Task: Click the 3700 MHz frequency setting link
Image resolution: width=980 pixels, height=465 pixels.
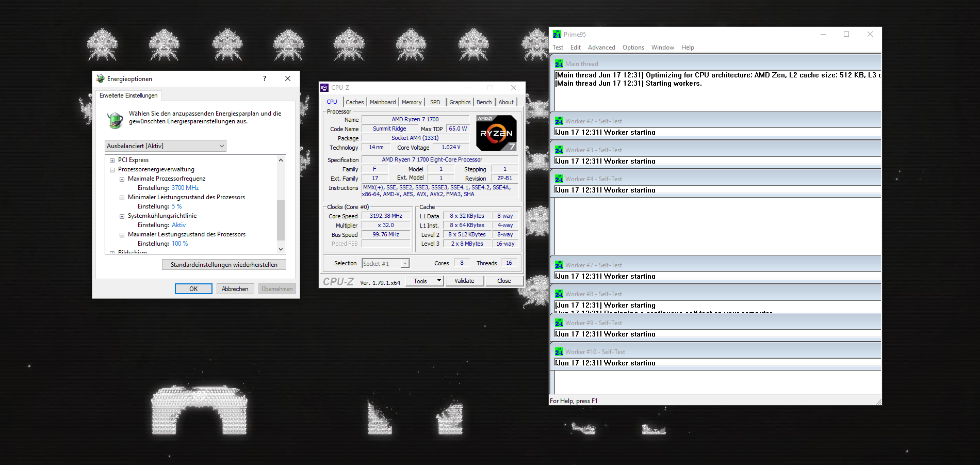Action: [x=185, y=188]
